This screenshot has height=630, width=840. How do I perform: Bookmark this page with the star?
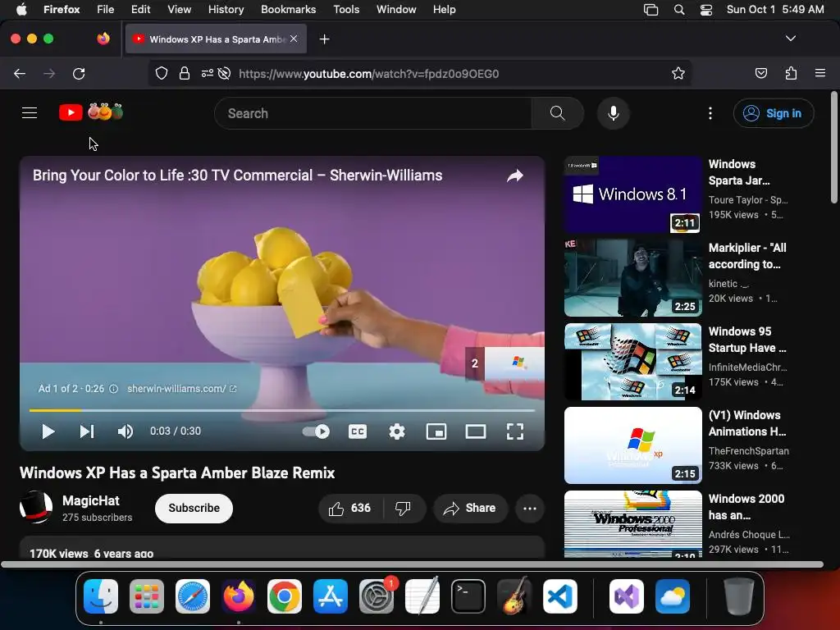pos(678,73)
